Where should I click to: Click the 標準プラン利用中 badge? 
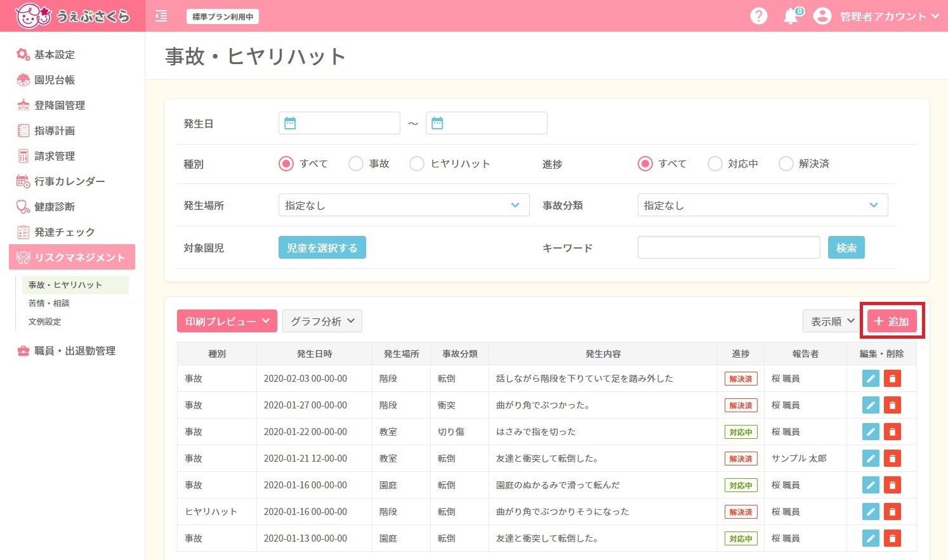[223, 16]
